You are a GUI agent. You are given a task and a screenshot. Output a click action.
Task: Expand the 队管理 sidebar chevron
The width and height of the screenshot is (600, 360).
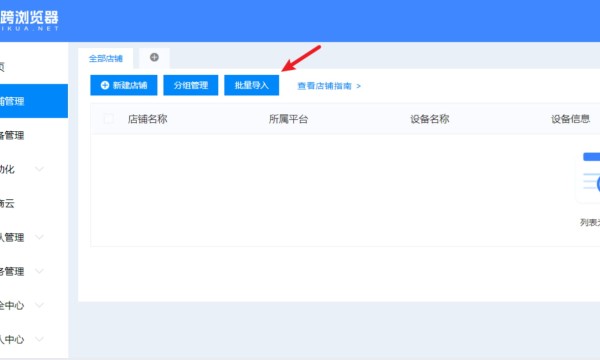39,237
